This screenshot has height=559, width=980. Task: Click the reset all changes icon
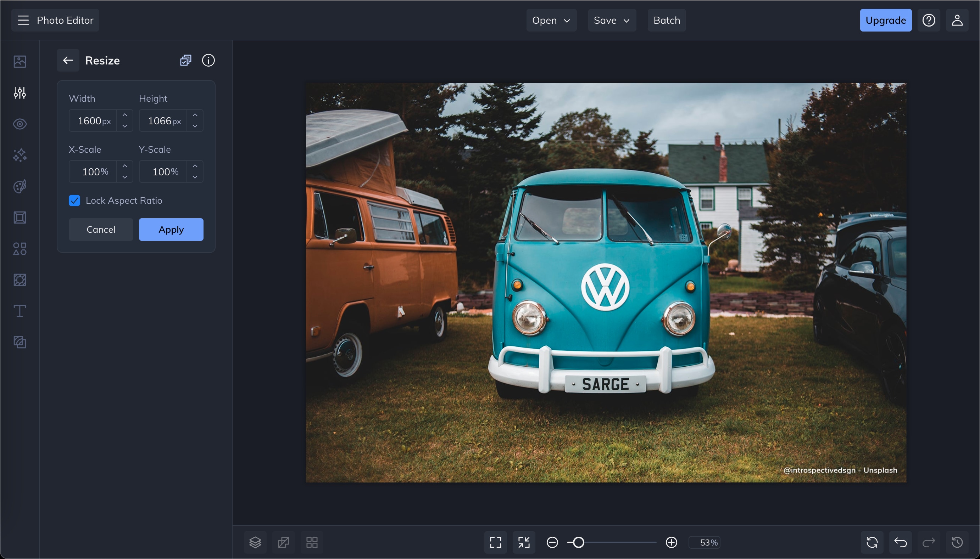tap(872, 542)
